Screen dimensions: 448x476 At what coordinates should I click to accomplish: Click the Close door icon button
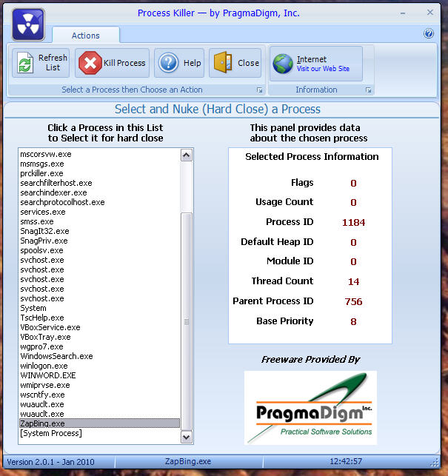(235, 63)
